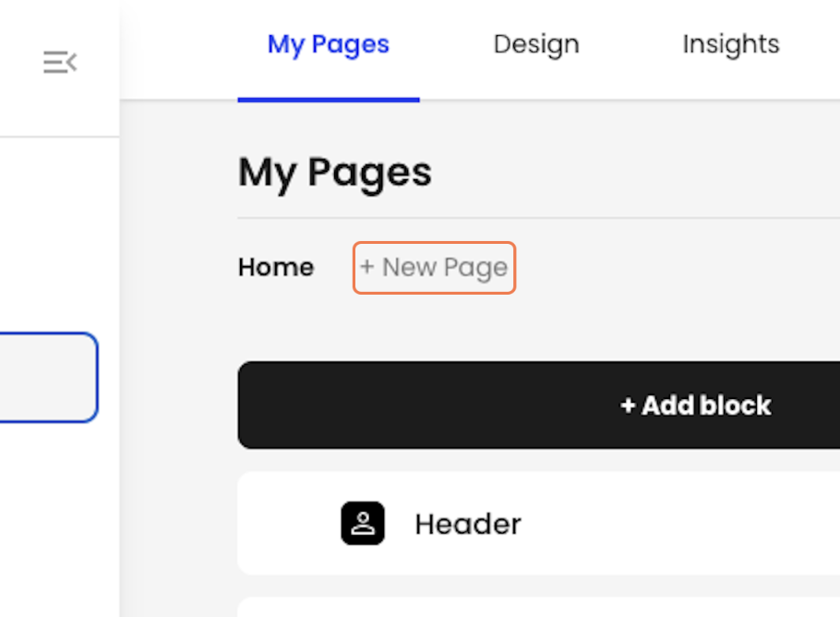Select the My Pages tab
Viewport: 840px width, 617px height.
coord(329,44)
